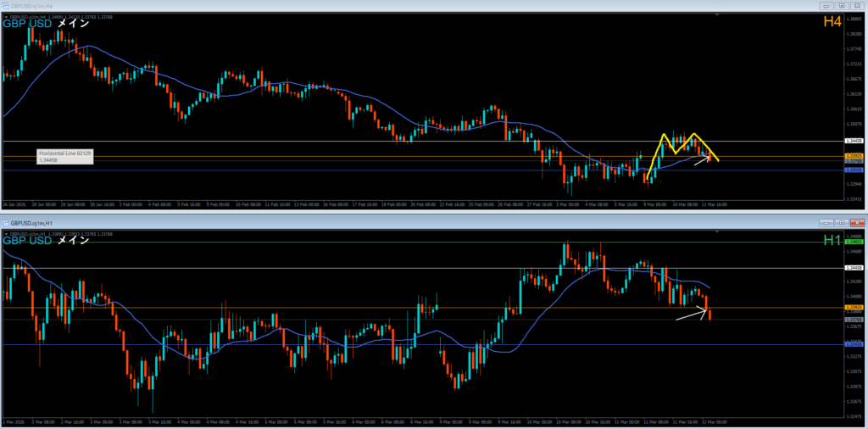Click the Horizontal Line 62129 tooltip
868x429 pixels.
pyautogui.click(x=65, y=155)
